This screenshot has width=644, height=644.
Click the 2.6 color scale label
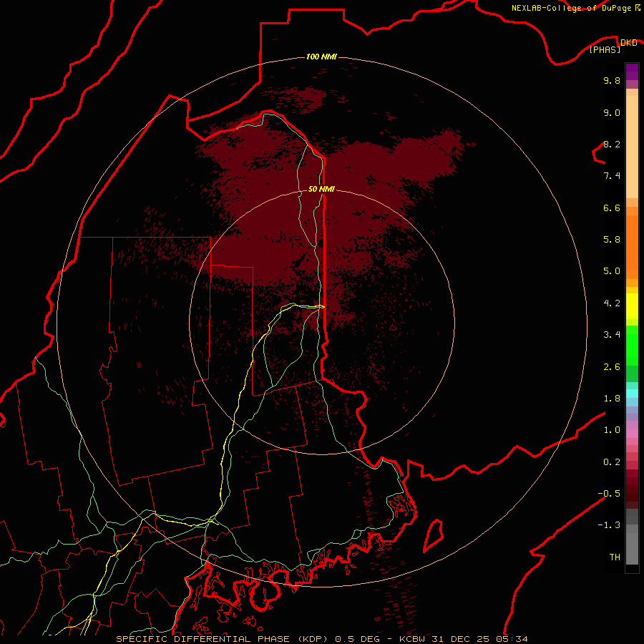(612, 367)
